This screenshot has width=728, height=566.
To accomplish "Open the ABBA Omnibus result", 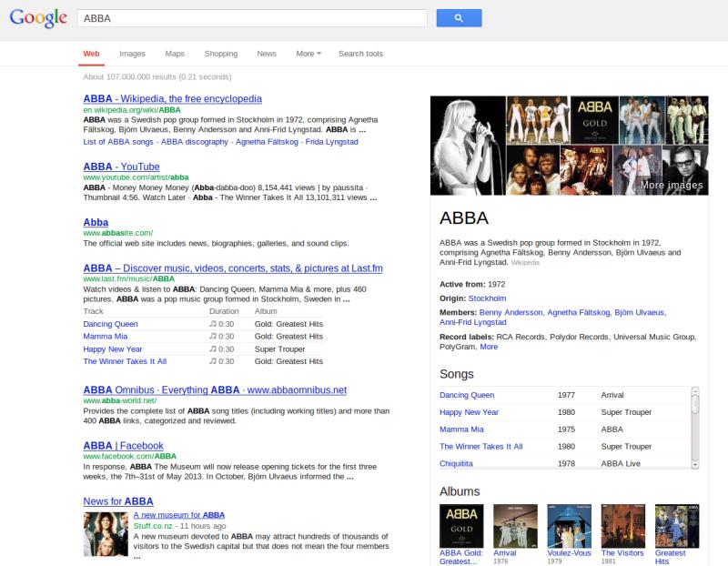I will click(215, 389).
